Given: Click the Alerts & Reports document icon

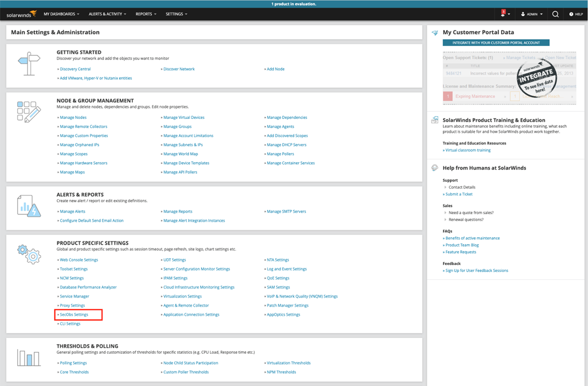Looking at the screenshot, I should (29, 206).
